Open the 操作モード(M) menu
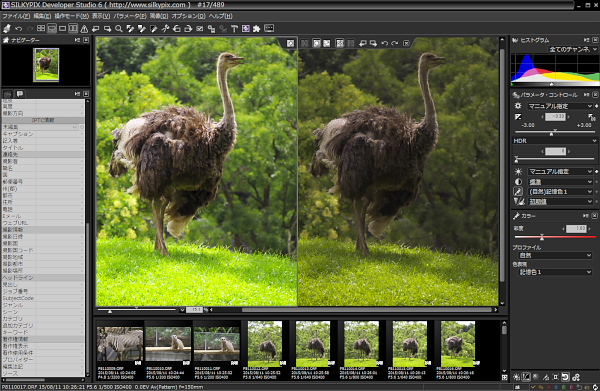The width and height of the screenshot is (600, 391). [x=72, y=16]
